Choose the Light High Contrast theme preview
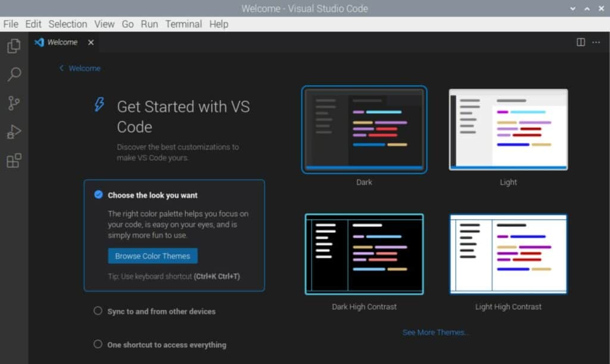The height and width of the screenshot is (364, 610). (x=508, y=254)
